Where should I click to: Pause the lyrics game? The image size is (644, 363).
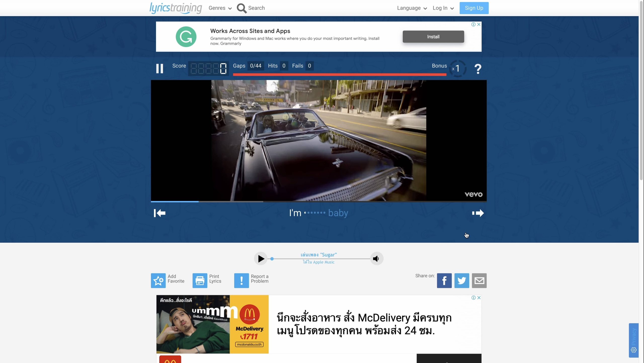coord(159,68)
